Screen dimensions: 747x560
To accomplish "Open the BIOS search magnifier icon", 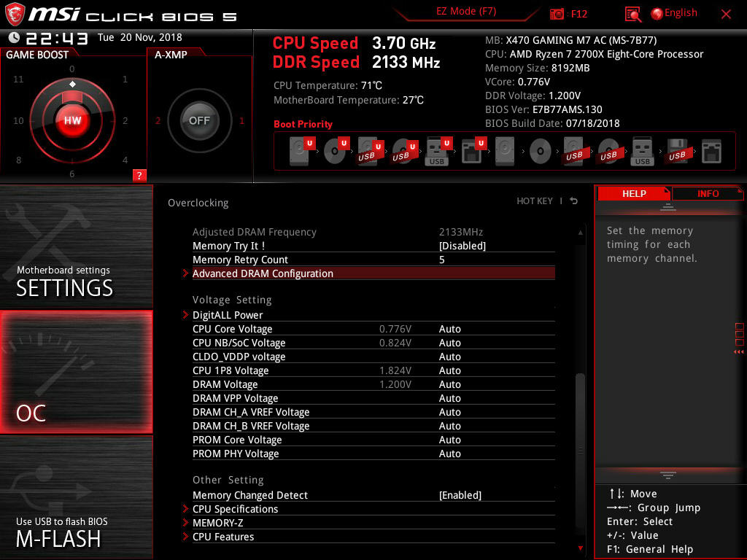I will pyautogui.click(x=632, y=15).
